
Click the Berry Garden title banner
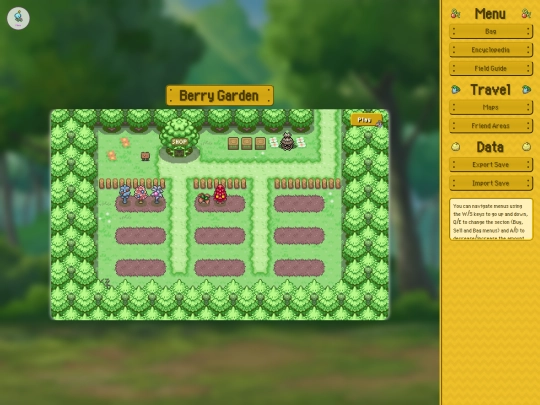(x=220, y=95)
